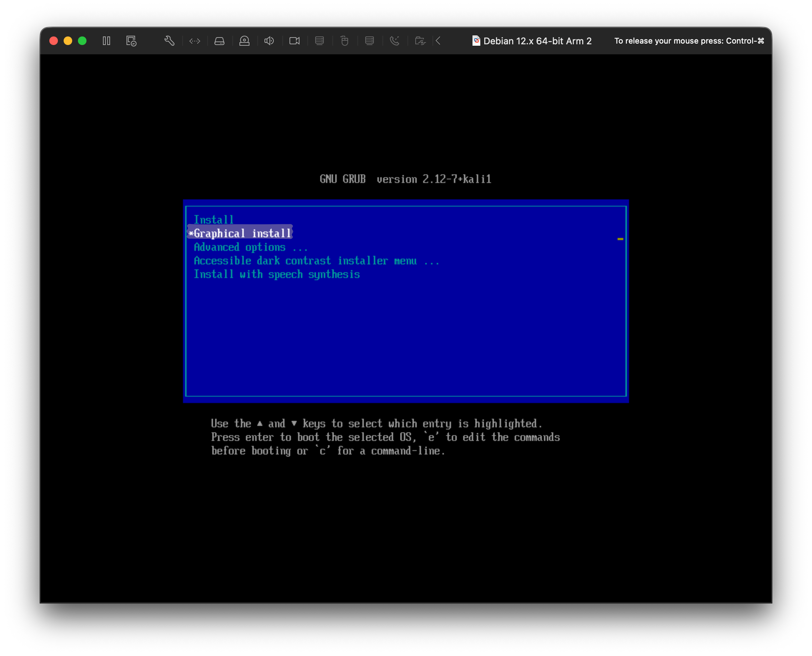
Task: Click the shared folders icon
Action: tap(420, 41)
